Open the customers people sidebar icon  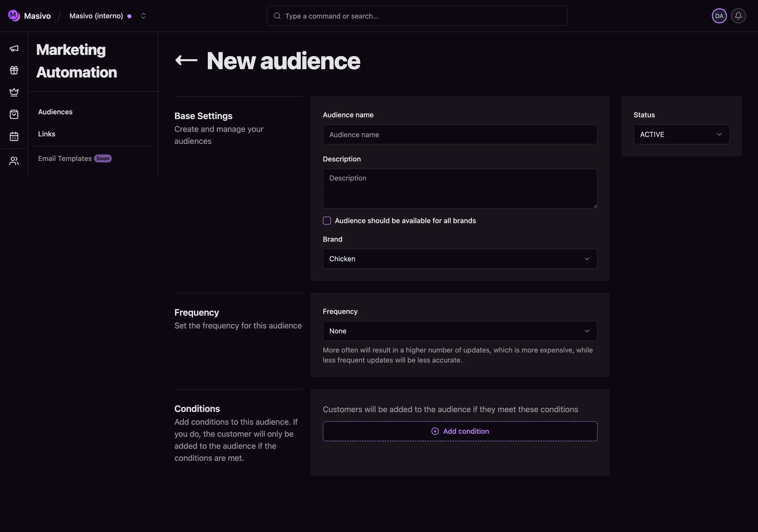click(14, 161)
